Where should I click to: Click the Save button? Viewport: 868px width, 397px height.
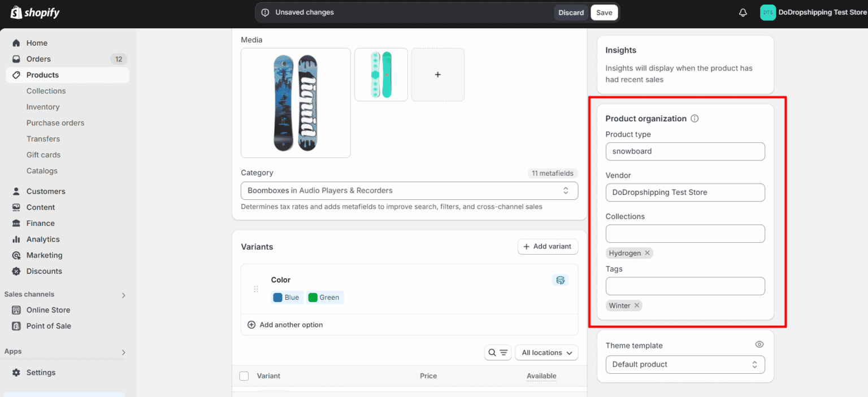604,12
